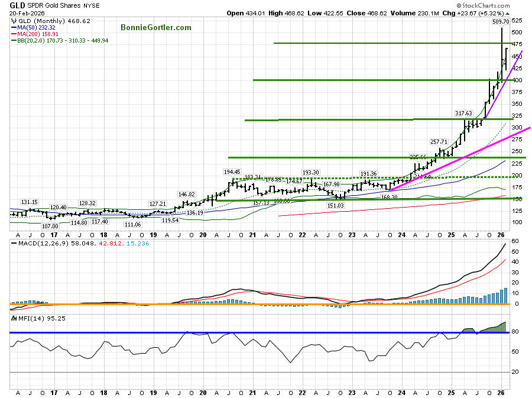The image size is (532, 398).
Task: Click the 151.03 low price label
Action: 335,205
